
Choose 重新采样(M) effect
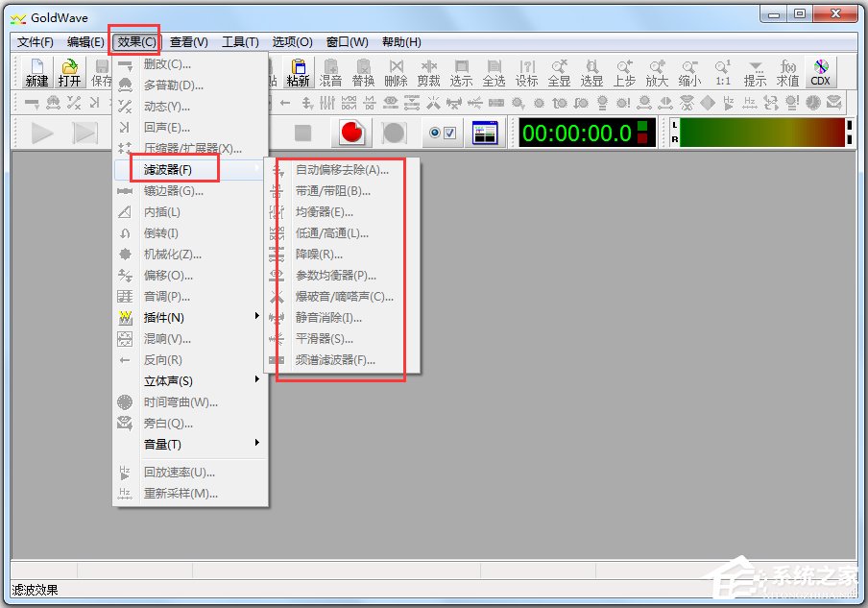[x=189, y=494]
